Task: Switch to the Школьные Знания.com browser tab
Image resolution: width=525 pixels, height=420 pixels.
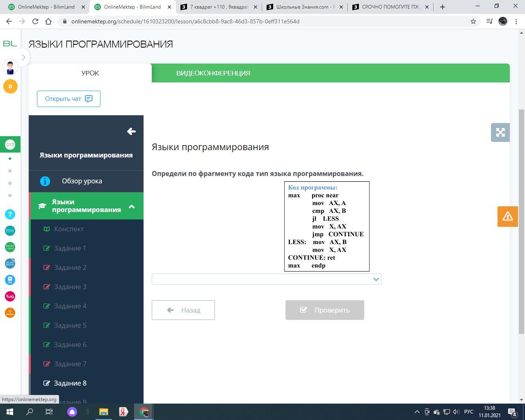Action: (305, 7)
